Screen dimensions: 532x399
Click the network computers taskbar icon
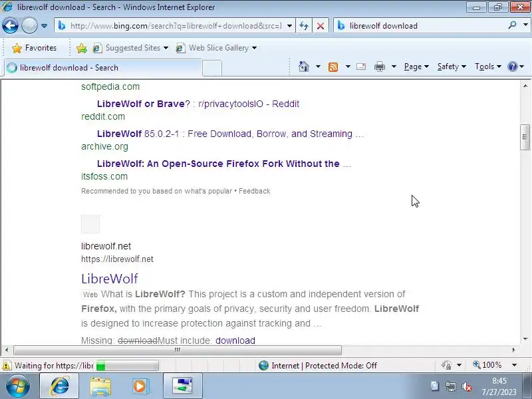click(x=182, y=386)
